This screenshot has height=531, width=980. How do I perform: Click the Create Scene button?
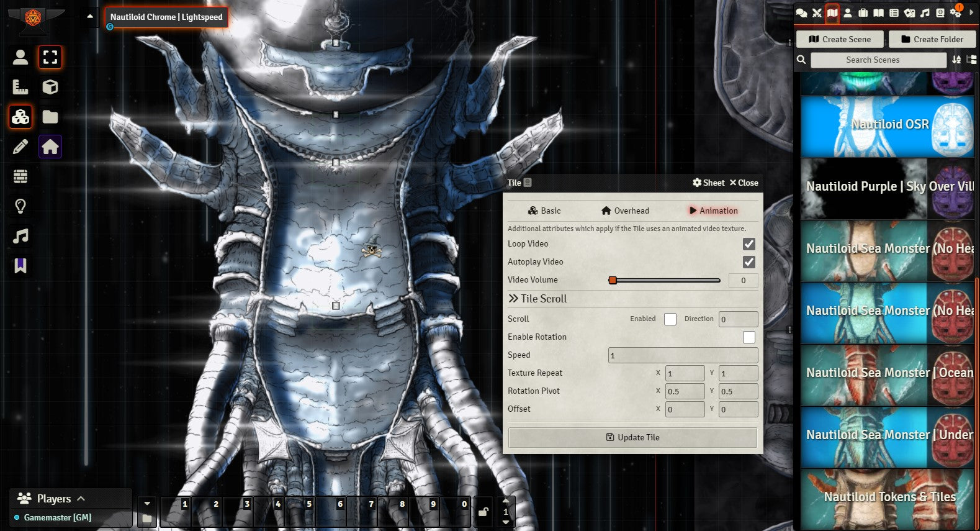click(x=840, y=39)
